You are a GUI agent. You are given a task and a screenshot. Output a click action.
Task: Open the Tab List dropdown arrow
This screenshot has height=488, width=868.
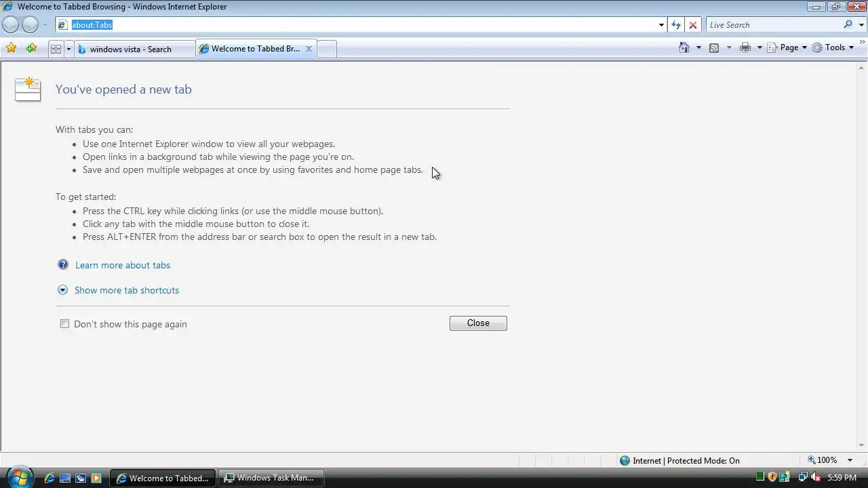point(68,49)
